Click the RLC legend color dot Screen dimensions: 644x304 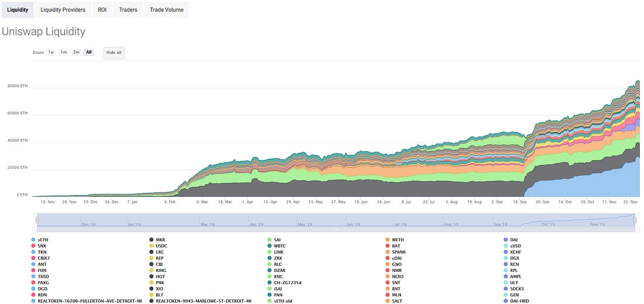pyautogui.click(x=269, y=264)
